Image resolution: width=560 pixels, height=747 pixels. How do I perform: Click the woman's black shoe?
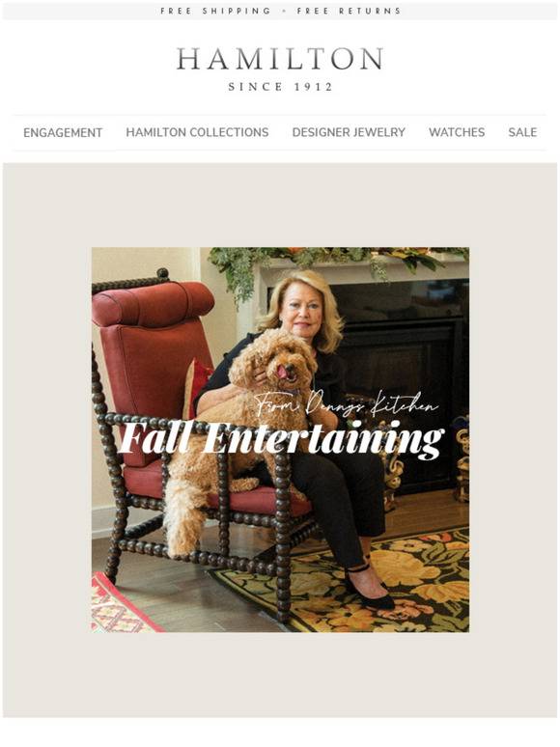click(x=370, y=590)
